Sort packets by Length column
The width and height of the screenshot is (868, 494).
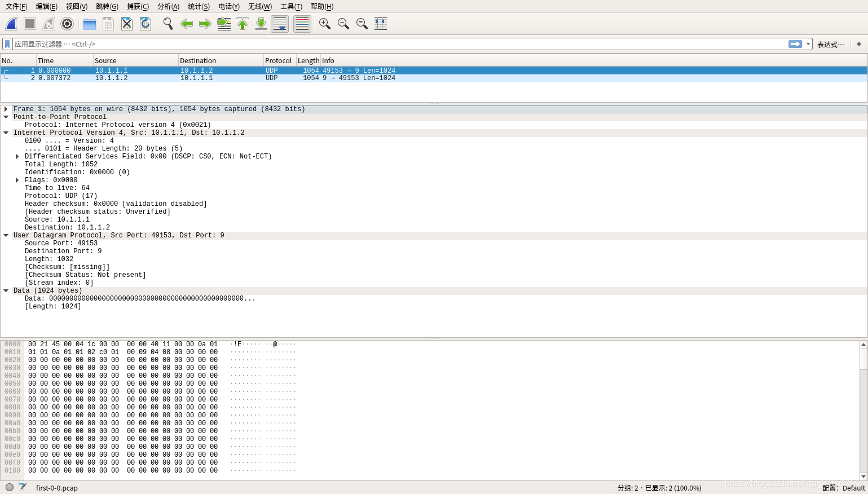tap(308, 60)
